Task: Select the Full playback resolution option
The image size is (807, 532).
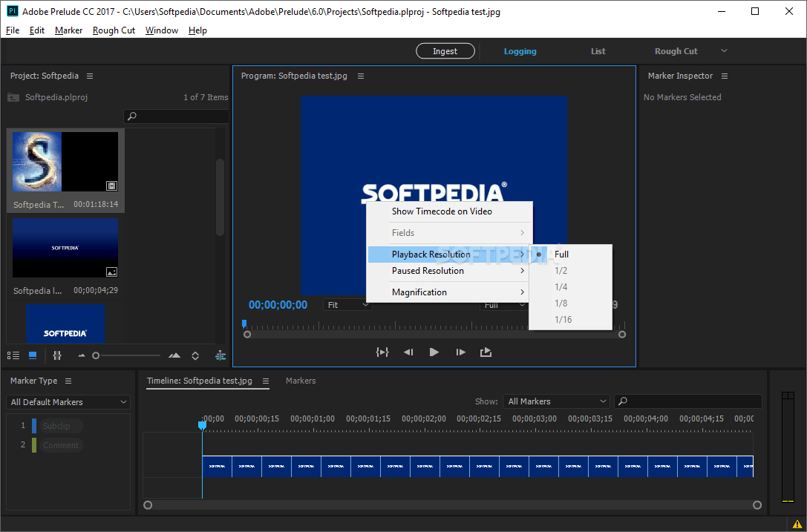Action: pos(561,254)
